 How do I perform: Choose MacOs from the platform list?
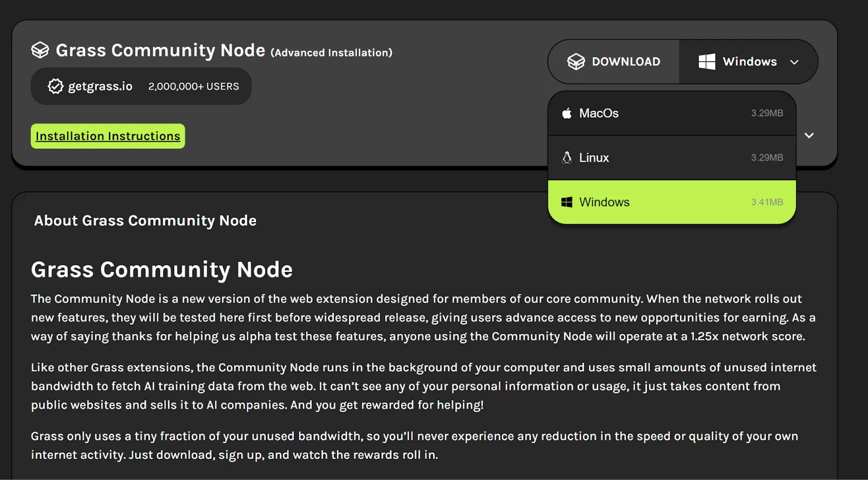pos(672,113)
